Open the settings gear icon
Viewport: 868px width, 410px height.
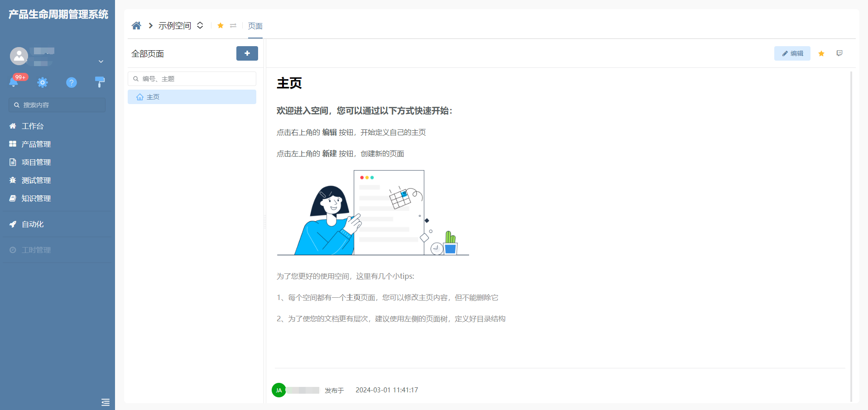coord(43,82)
